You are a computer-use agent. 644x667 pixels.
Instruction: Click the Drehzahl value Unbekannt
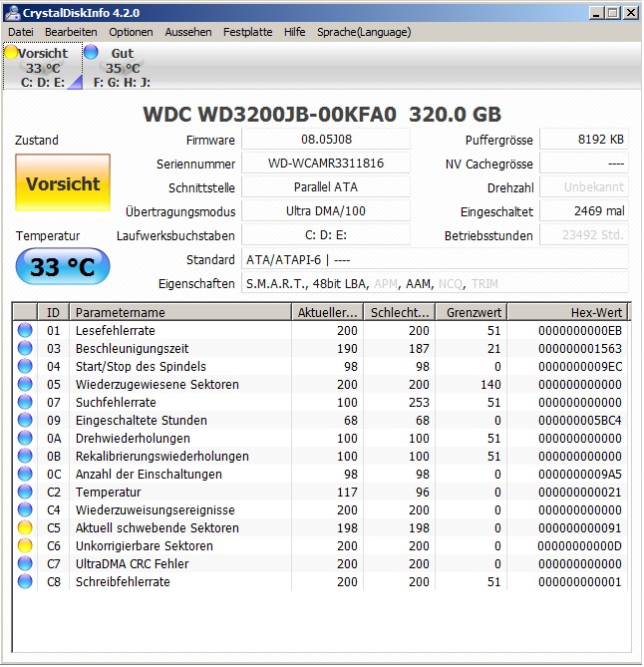584,186
